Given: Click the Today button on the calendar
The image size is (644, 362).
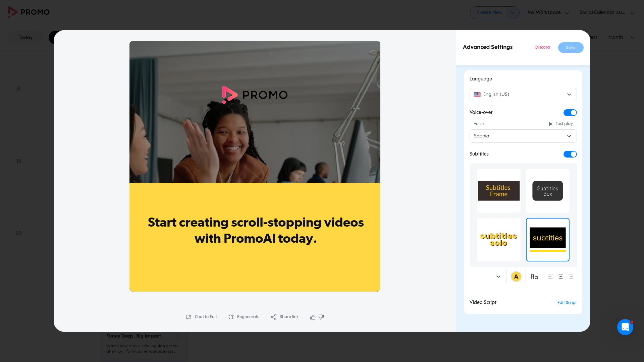Looking at the screenshot, I should (25, 38).
